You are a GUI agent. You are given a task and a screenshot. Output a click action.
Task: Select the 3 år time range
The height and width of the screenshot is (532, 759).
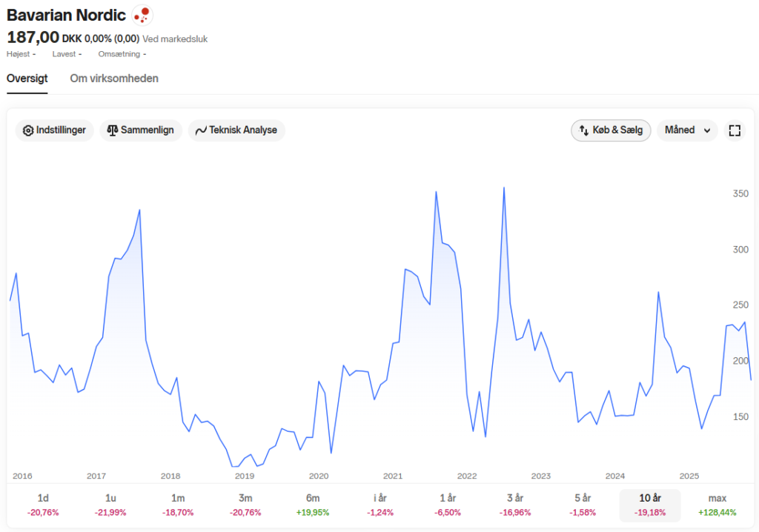click(x=515, y=505)
